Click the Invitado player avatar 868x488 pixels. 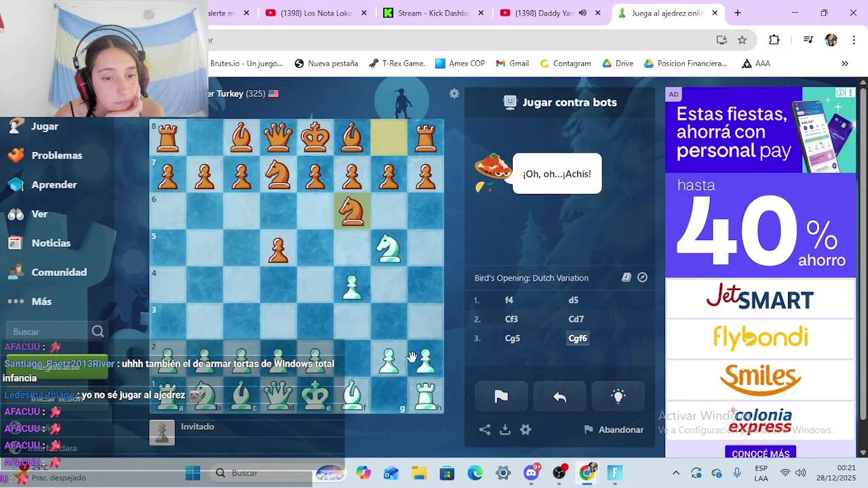162,432
